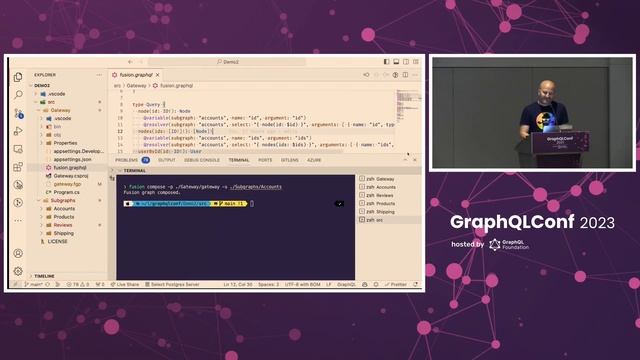
Task: Click the Ln 12, Col 30 position indicator
Action: tap(238, 284)
